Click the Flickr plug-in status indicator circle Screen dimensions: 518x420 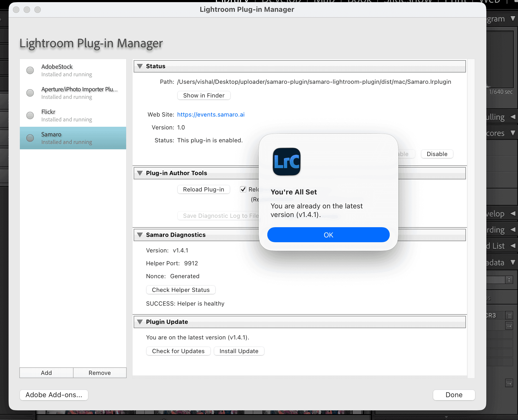point(30,115)
